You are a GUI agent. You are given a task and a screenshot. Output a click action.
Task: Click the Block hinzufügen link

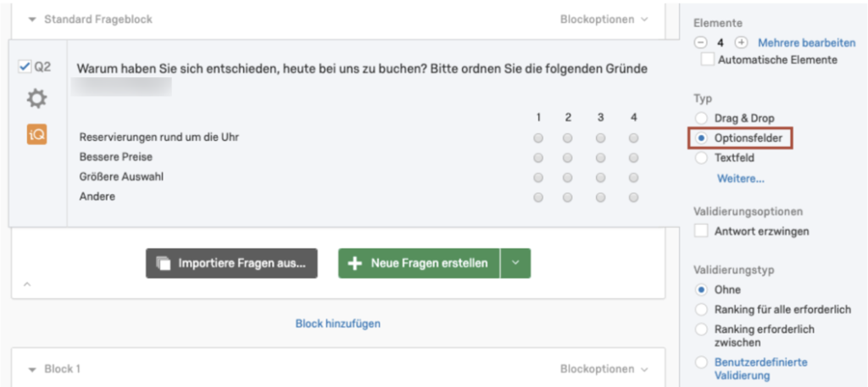pyautogui.click(x=337, y=323)
